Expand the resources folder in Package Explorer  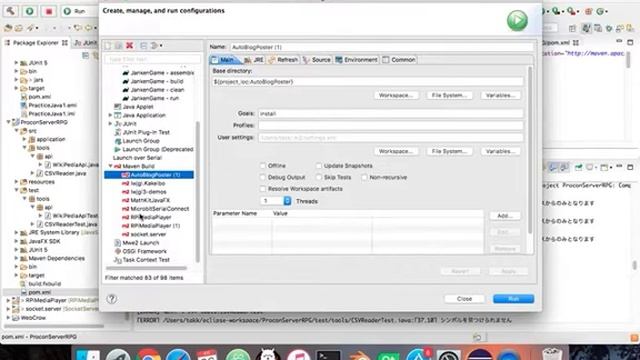[16, 182]
